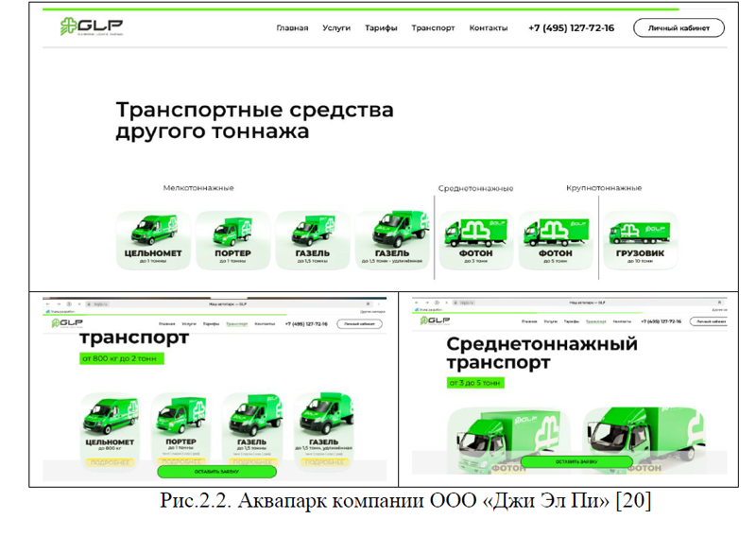Open Личный кабинет on the 800 кг–2 тонн page

point(360,324)
